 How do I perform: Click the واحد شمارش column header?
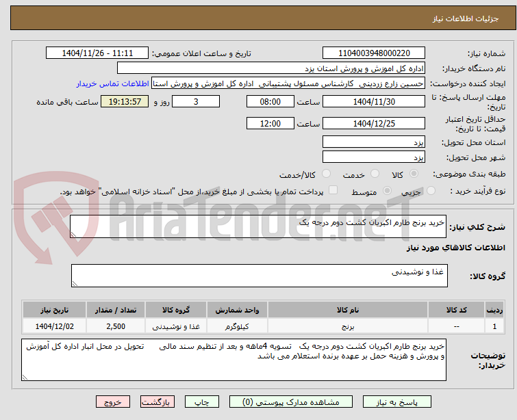point(237,310)
